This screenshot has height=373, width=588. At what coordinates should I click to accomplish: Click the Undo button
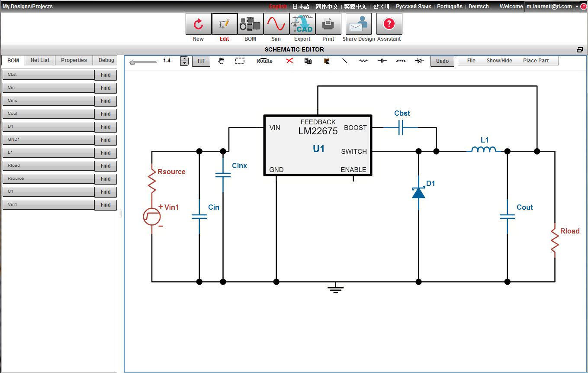442,61
